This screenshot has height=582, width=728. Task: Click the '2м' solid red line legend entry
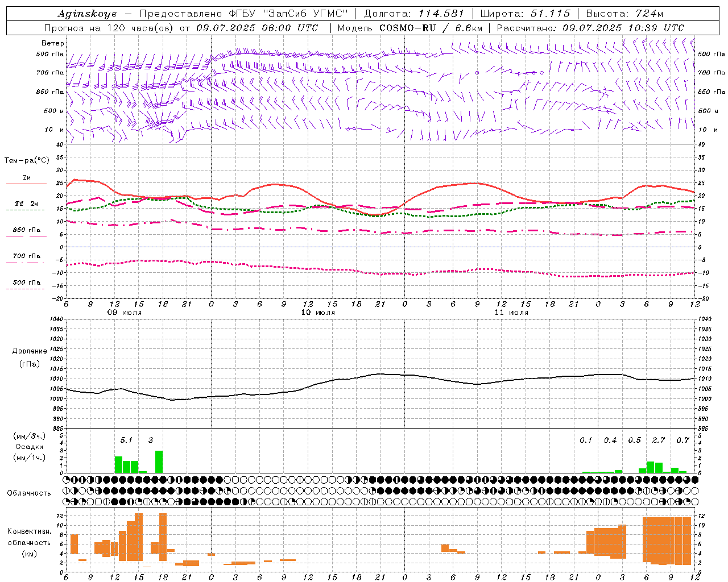point(27,177)
